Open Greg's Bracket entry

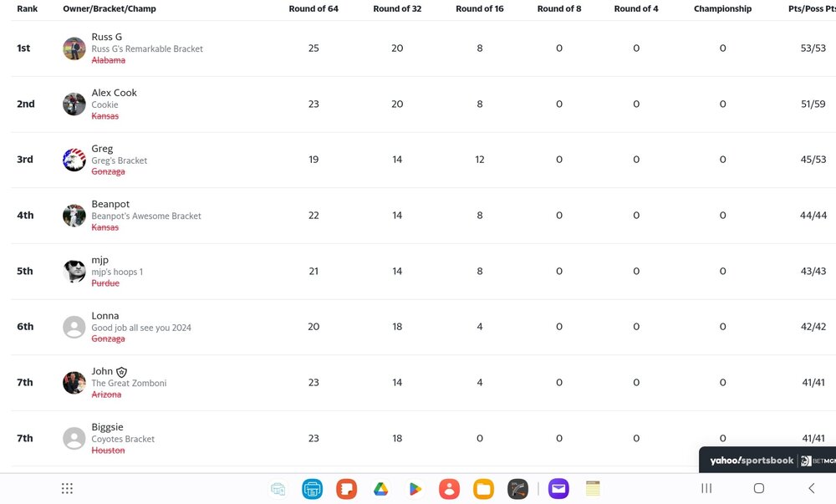pos(119,160)
